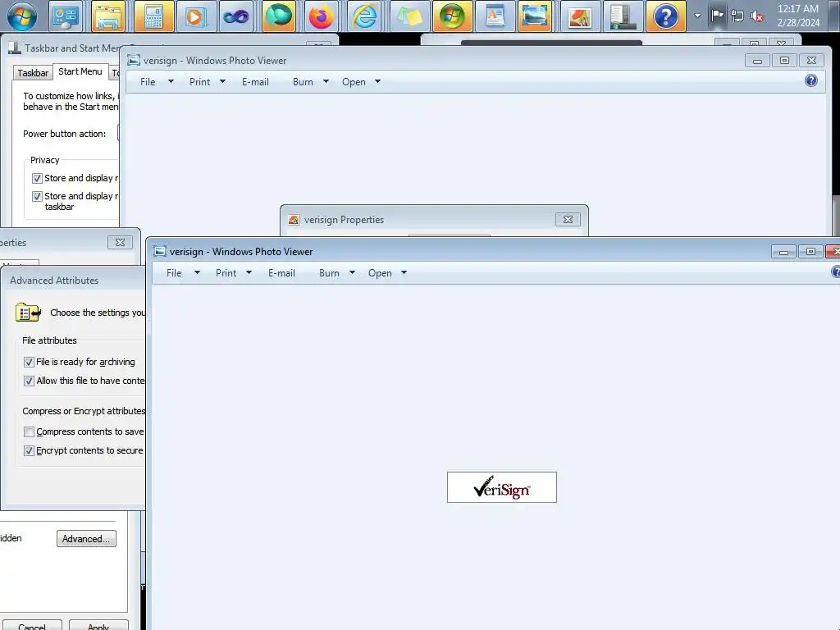Toggle 'Allow this file to have conte…' checkbox
This screenshot has height=630, width=840.
pyautogui.click(x=29, y=381)
